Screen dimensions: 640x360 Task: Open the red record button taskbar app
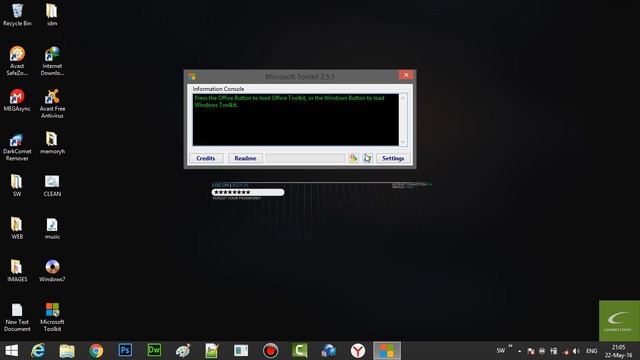[x=270, y=351]
